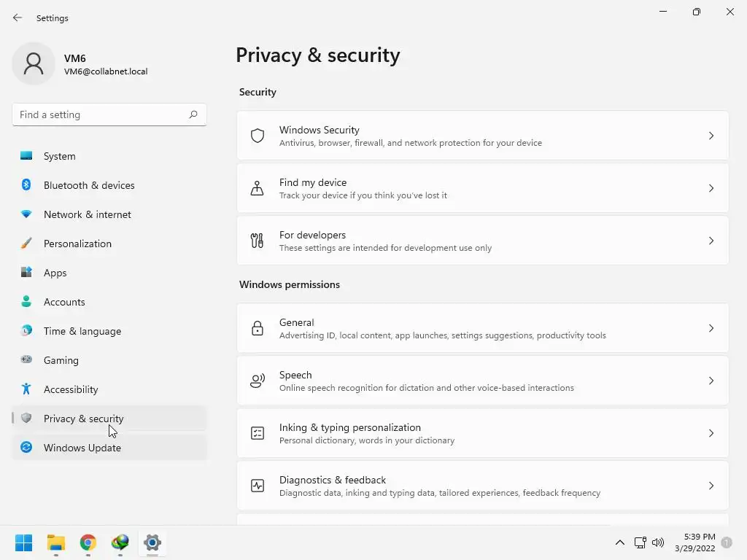Click the Find a setting field
Screen dimensions: 747x560
[98, 114]
